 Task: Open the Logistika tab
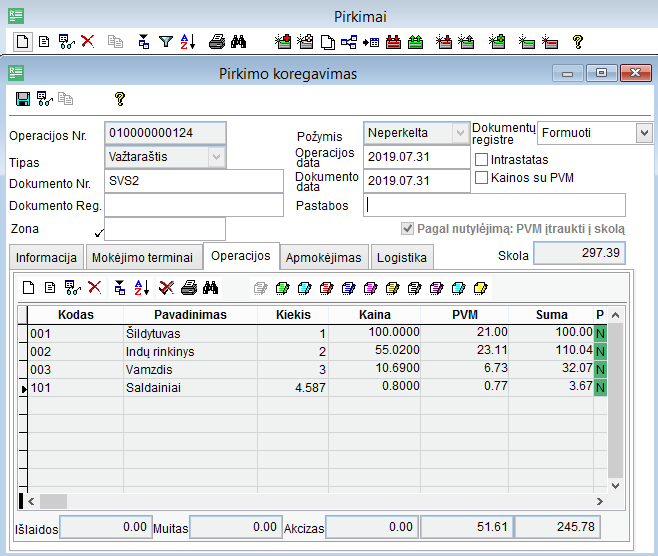(x=402, y=258)
